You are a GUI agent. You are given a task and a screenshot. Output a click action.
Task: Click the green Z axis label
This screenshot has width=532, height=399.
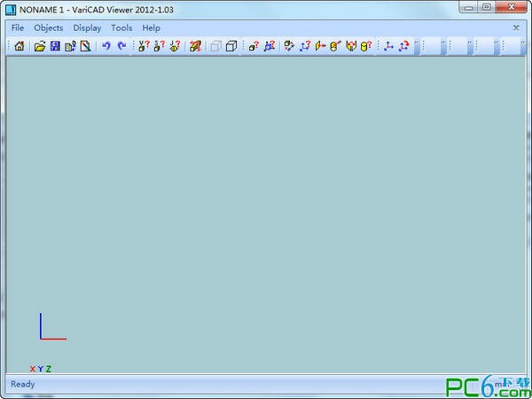[49, 369]
